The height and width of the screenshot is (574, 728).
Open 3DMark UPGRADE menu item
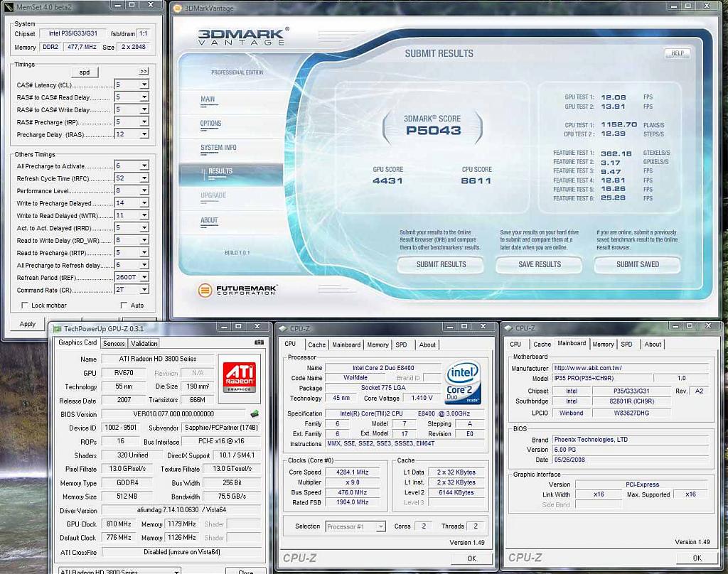pyautogui.click(x=213, y=195)
